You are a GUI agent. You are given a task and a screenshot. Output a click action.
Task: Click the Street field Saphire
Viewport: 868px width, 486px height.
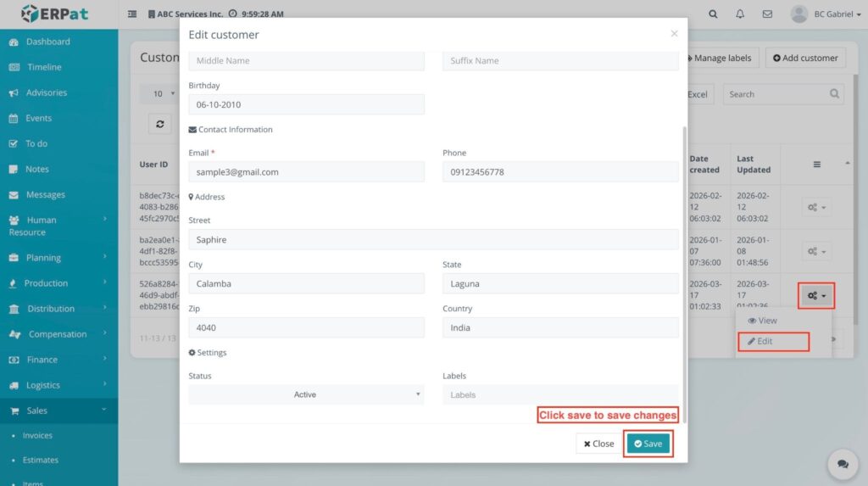click(433, 239)
